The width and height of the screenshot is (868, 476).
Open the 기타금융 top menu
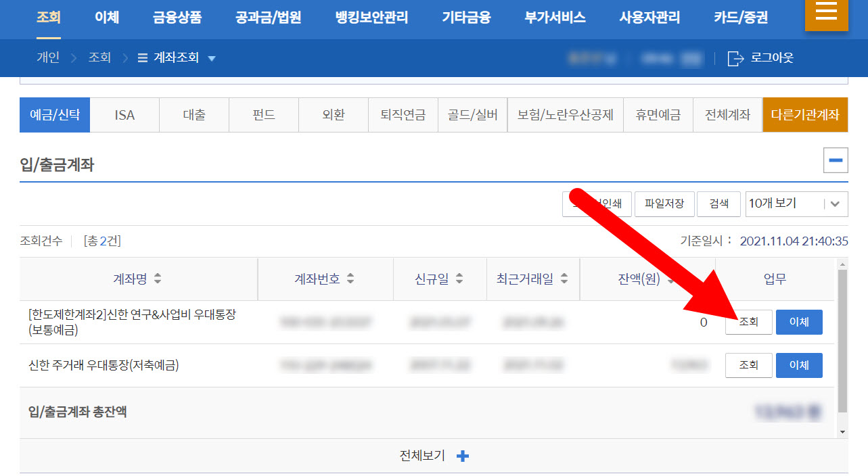coord(466,18)
